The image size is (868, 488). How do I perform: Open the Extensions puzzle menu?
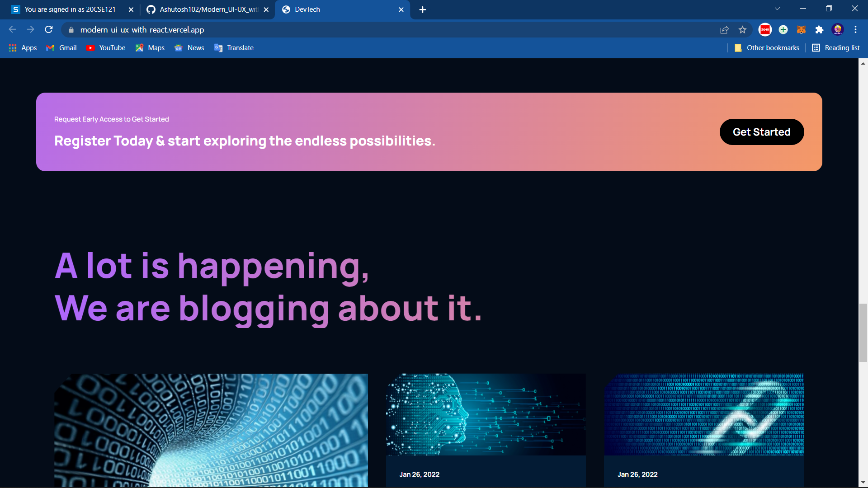click(819, 30)
